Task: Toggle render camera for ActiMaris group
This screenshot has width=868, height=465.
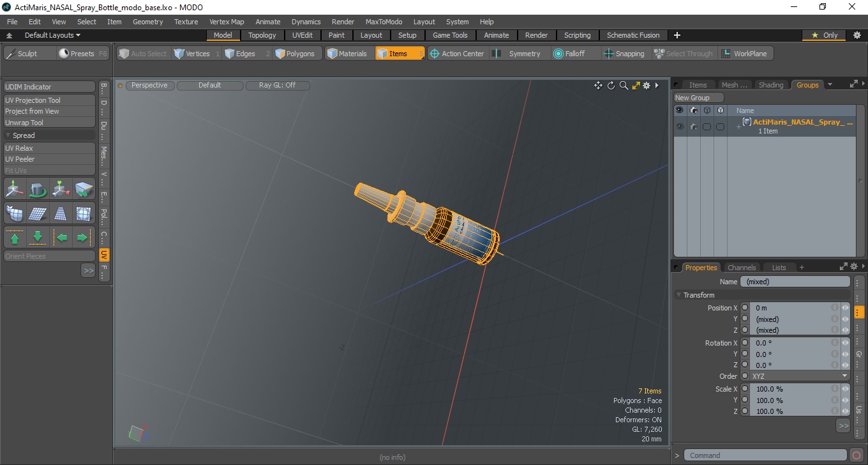Action: (x=693, y=126)
